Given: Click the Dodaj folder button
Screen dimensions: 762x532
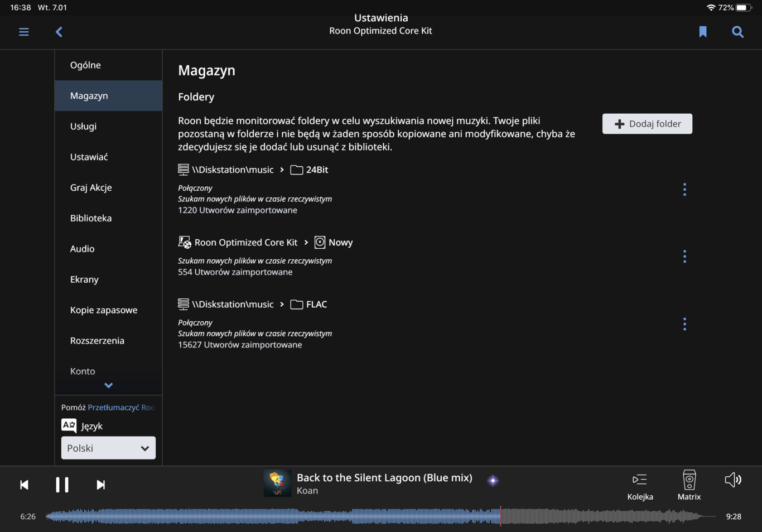Looking at the screenshot, I should (x=647, y=124).
